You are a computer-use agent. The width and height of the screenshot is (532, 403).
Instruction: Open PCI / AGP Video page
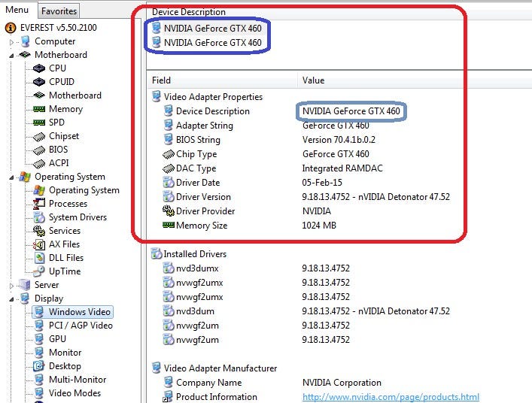pos(81,326)
